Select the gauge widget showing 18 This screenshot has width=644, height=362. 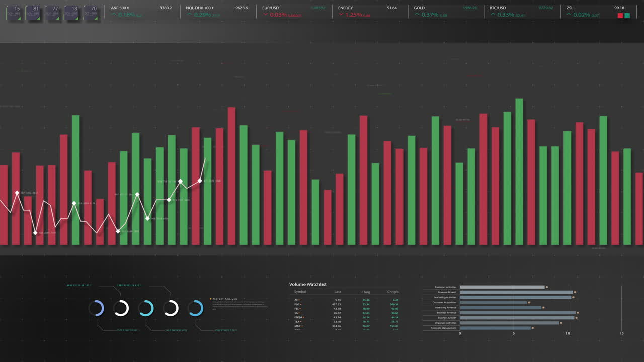71,11
